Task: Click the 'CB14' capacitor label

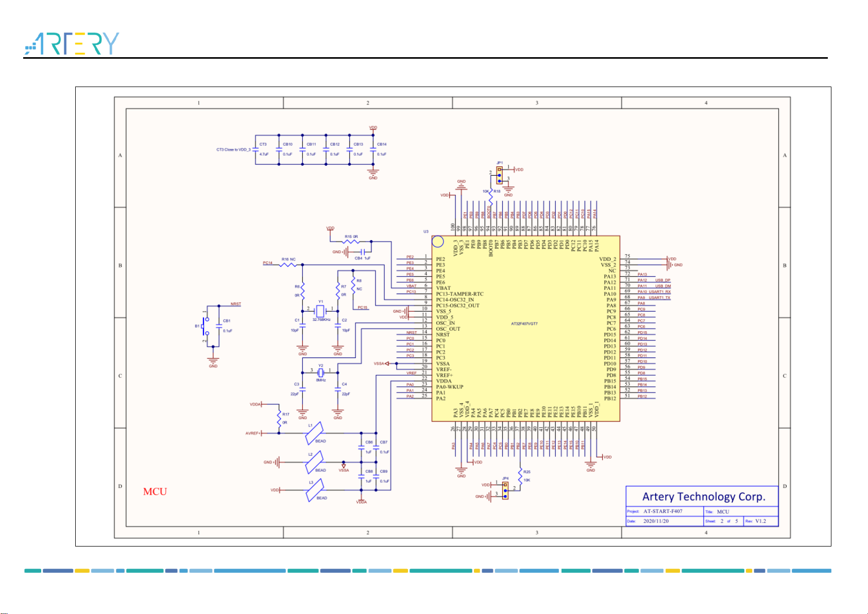Action: tap(382, 144)
